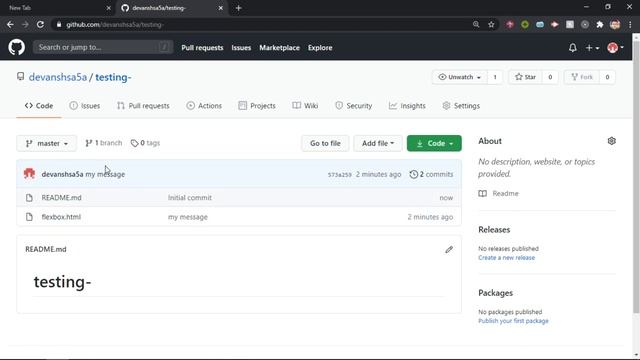Screen dimensions: 640x360
Task: Close the devanshsa5a/testing- tab
Action: 220,8
